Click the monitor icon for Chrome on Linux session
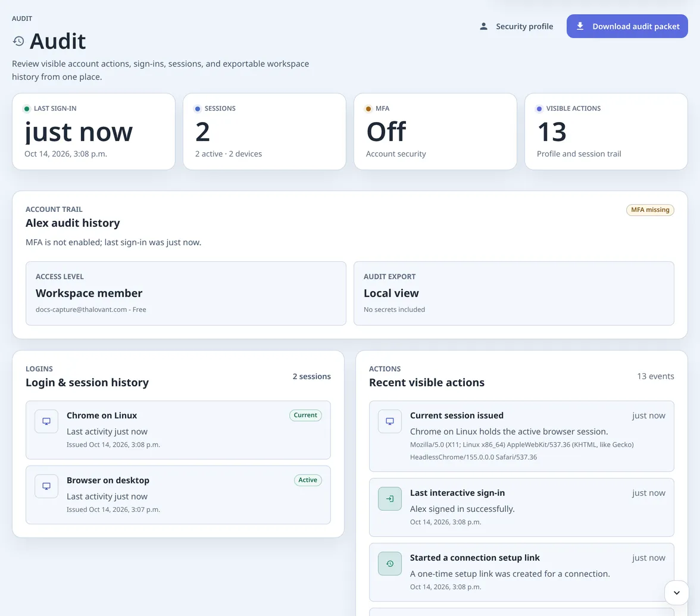The image size is (700, 616). [46, 421]
